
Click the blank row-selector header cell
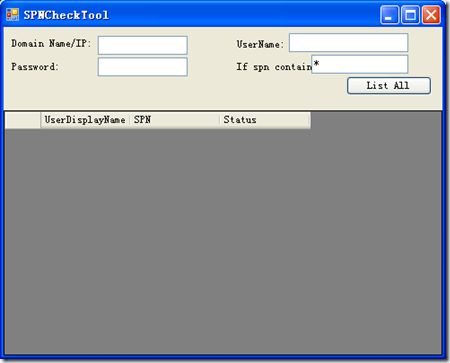pos(23,120)
